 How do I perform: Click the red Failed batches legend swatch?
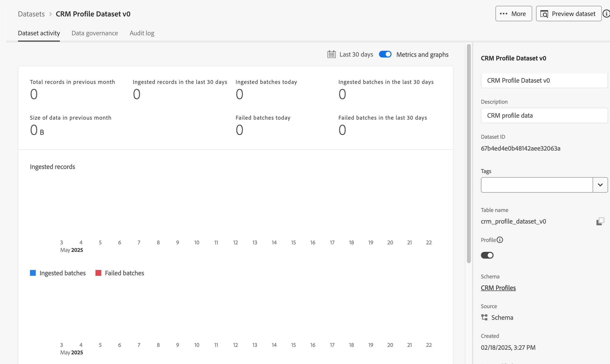98,273
